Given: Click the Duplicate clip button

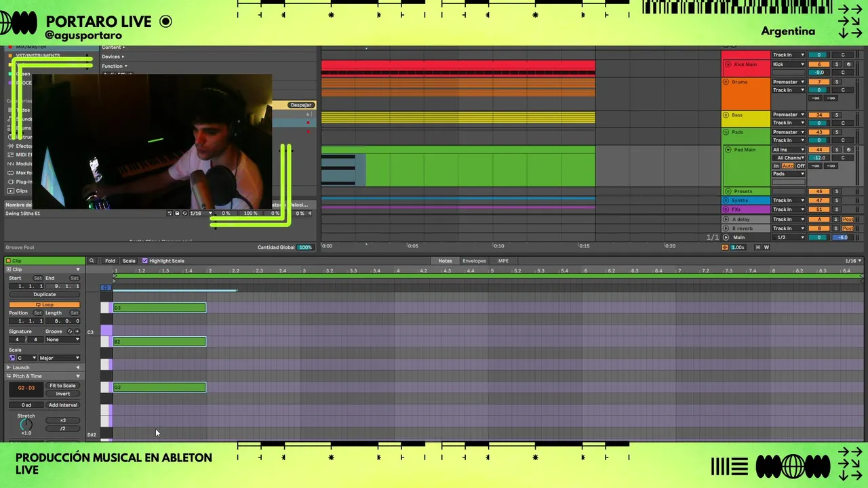Looking at the screenshot, I should [x=45, y=295].
